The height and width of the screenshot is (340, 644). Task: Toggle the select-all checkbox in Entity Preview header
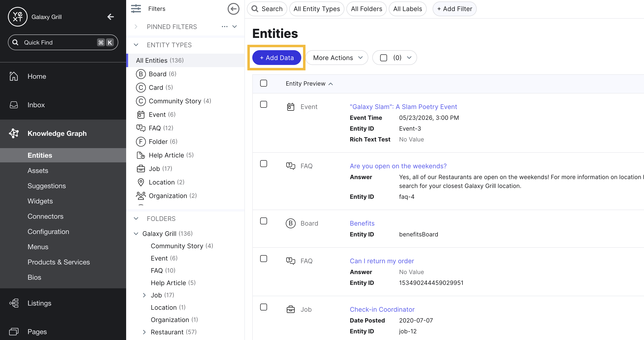click(x=264, y=83)
